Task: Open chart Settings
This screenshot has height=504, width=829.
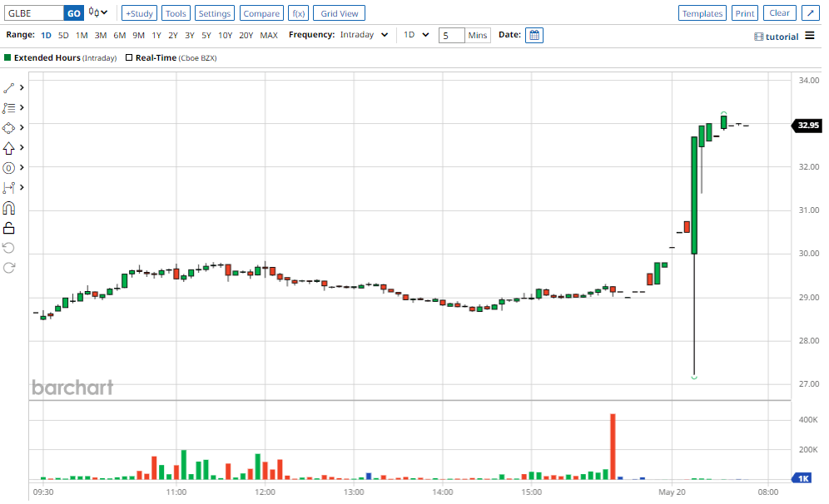Action: click(x=214, y=13)
